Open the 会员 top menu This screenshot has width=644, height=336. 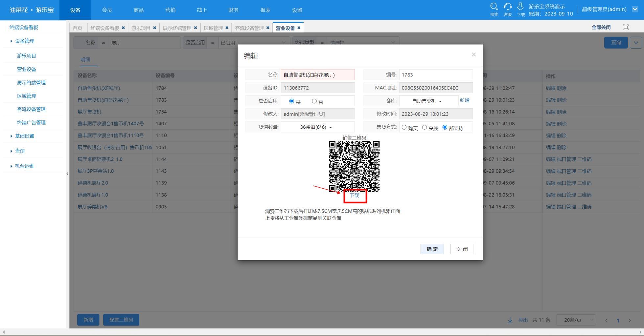click(x=107, y=10)
